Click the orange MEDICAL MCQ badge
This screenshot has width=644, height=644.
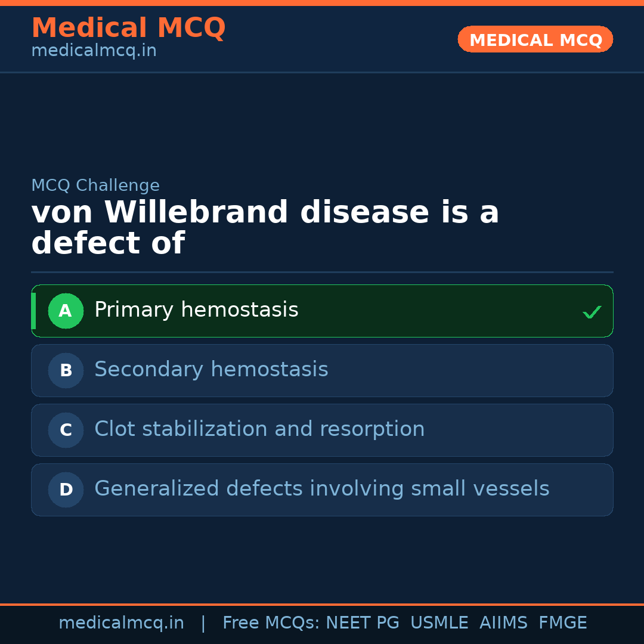pos(535,39)
